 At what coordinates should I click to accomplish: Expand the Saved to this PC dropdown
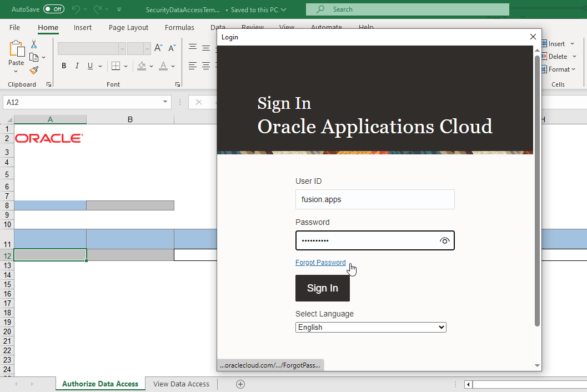pyautogui.click(x=283, y=10)
